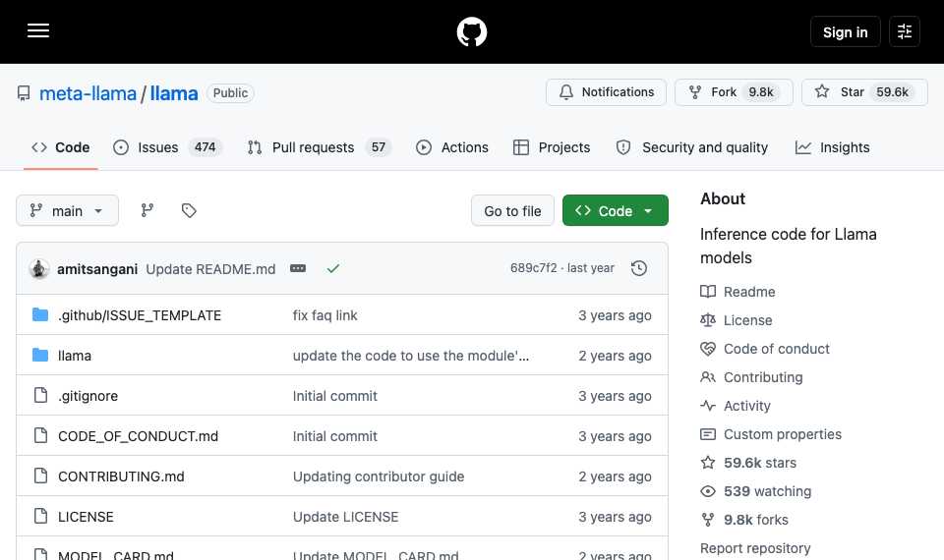This screenshot has width=944, height=560.
Task: Click the Issues count badge 474
Action: (x=205, y=147)
